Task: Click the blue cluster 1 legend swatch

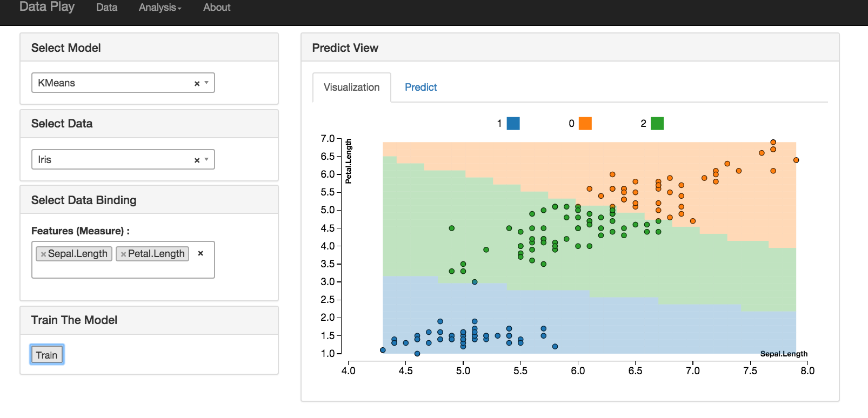Action: 513,124
